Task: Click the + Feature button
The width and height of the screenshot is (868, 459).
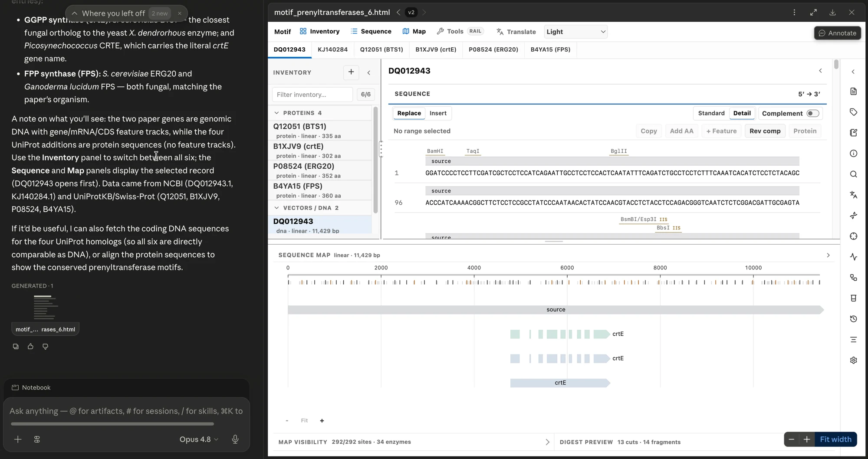Action: 721,131
